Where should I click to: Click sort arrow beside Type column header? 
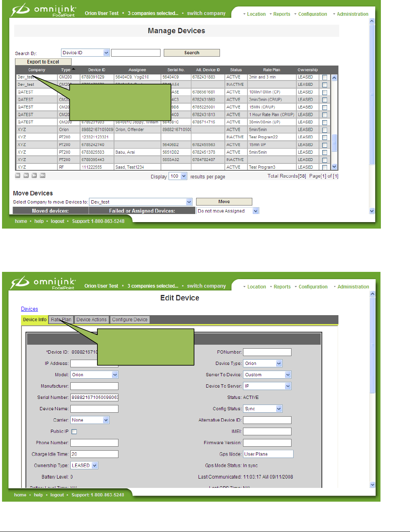[74, 69]
